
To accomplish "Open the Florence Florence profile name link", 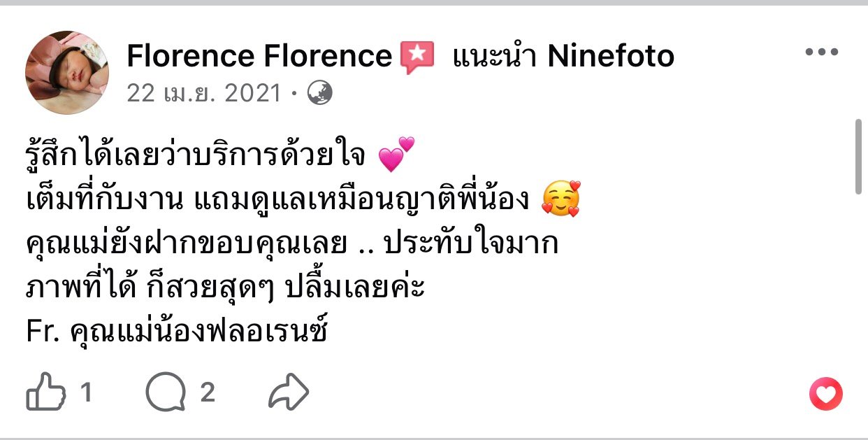I will point(259,56).
